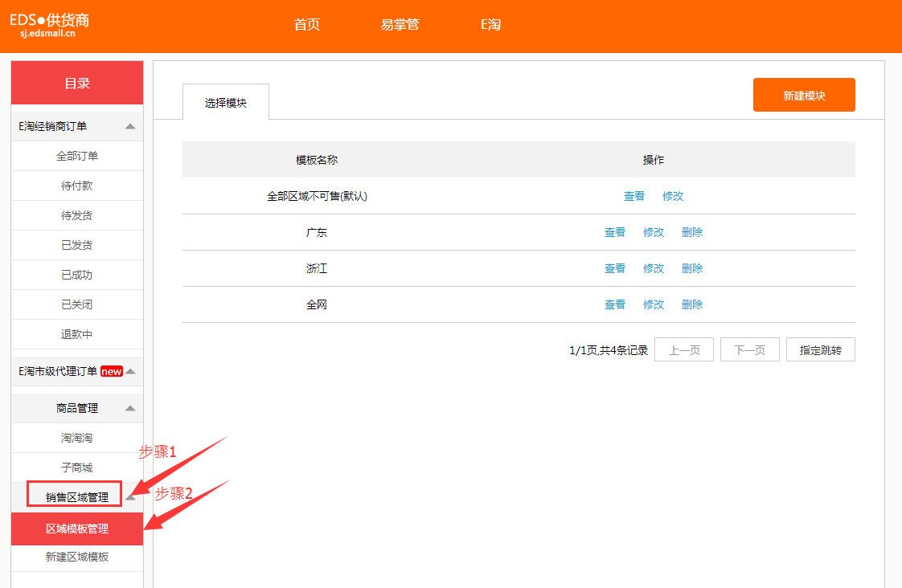Open 已发货 orders
This screenshot has width=902, height=588.
pyautogui.click(x=77, y=245)
